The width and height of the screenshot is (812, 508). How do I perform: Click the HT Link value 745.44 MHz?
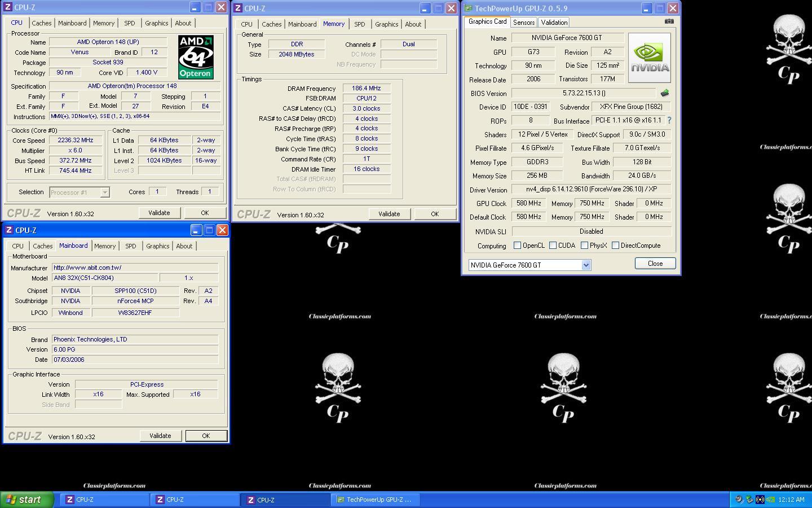pos(76,170)
